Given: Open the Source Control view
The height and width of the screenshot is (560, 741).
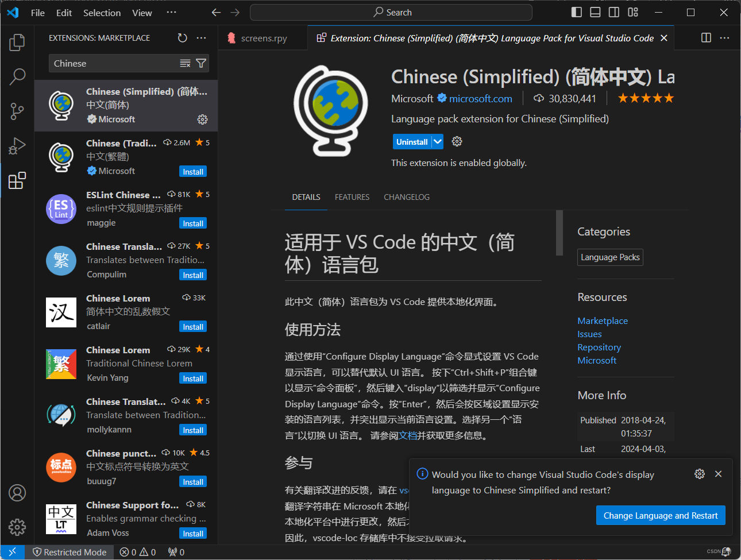Looking at the screenshot, I should point(17,111).
